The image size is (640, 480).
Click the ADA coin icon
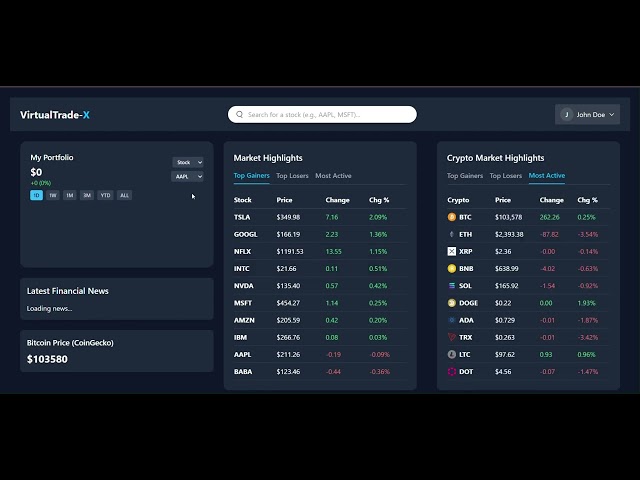[451, 320]
